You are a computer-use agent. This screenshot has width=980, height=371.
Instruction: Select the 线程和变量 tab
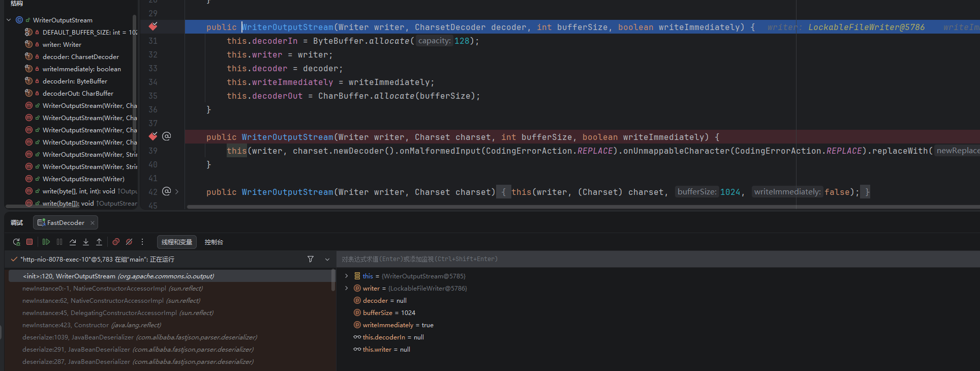click(x=177, y=242)
